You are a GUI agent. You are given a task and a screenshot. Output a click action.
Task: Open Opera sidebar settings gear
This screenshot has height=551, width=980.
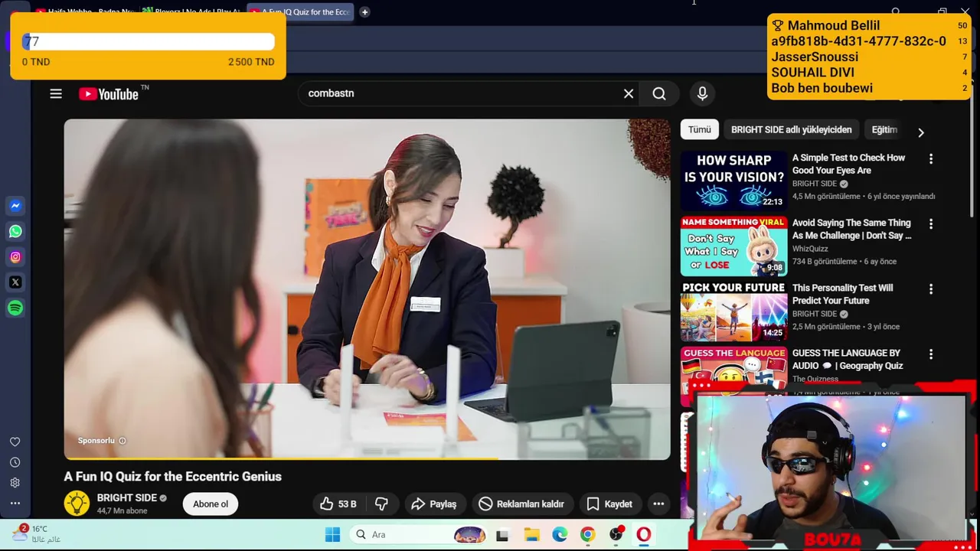tap(15, 483)
